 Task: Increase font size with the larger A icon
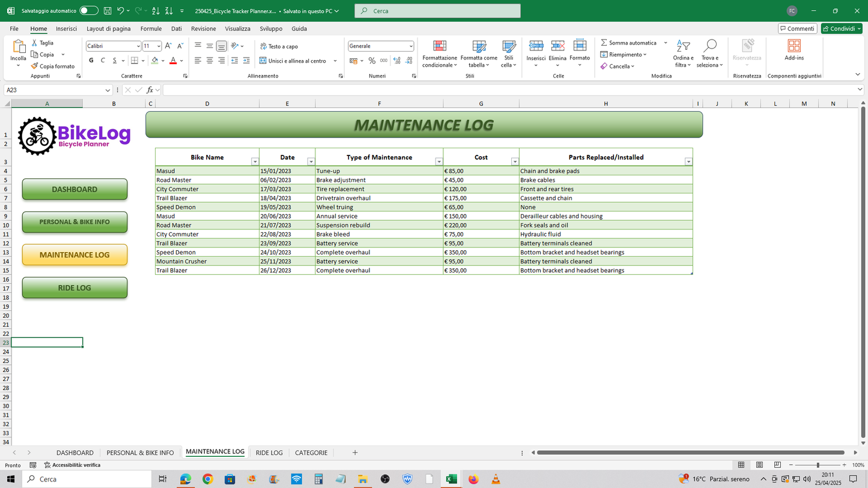[x=168, y=46]
